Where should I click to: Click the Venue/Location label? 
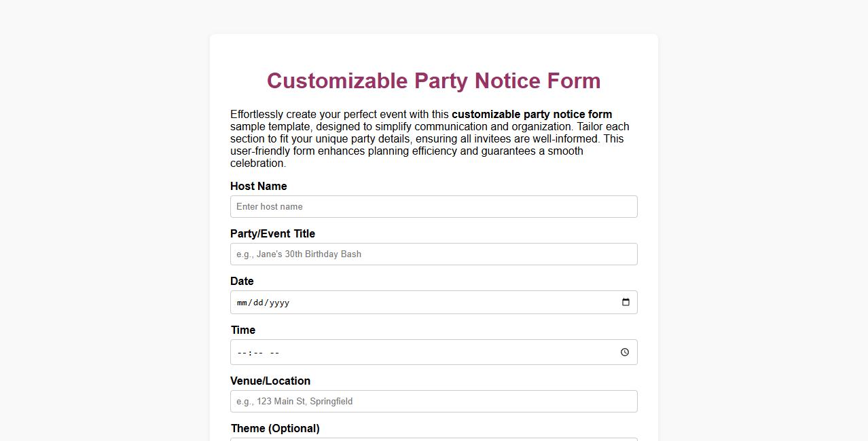coord(270,381)
